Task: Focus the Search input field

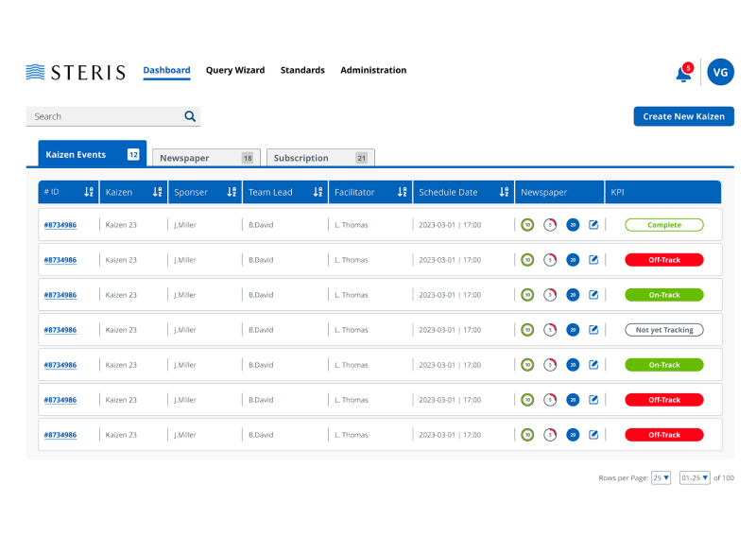Action: tap(104, 116)
